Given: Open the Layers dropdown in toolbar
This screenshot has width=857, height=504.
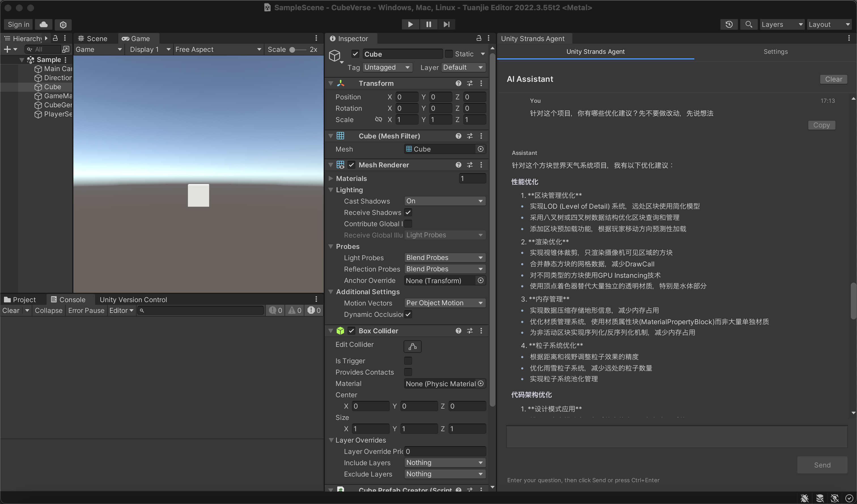Looking at the screenshot, I should tap(782, 24).
